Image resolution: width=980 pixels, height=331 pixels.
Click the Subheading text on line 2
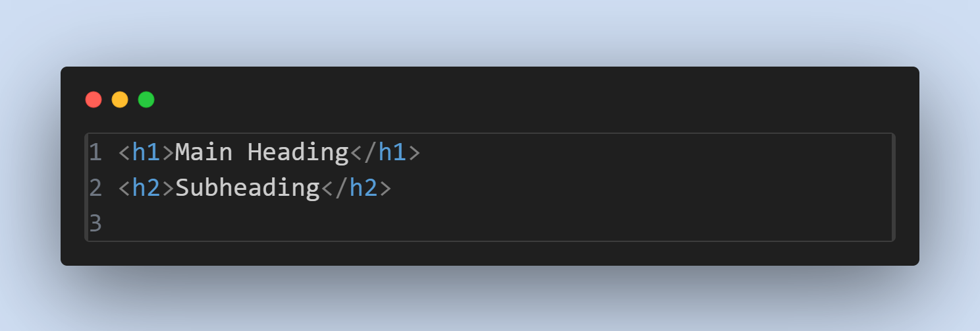pyautogui.click(x=248, y=189)
